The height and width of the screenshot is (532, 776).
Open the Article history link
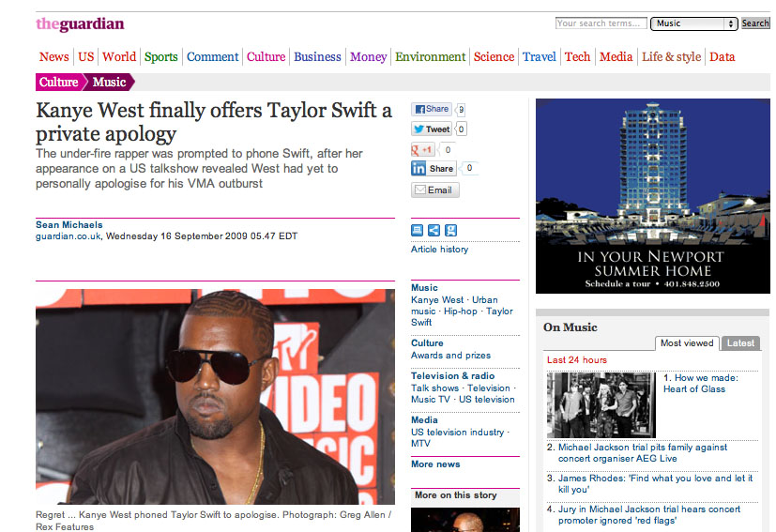pos(439,250)
